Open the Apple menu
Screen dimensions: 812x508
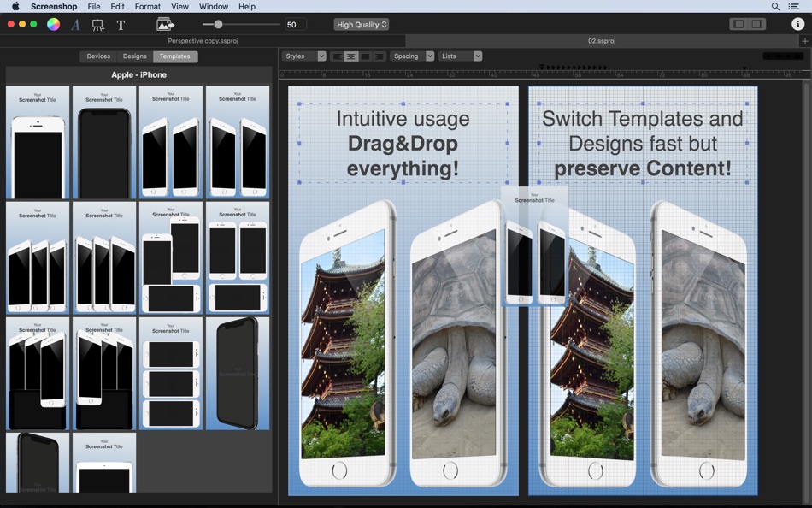[x=15, y=6]
